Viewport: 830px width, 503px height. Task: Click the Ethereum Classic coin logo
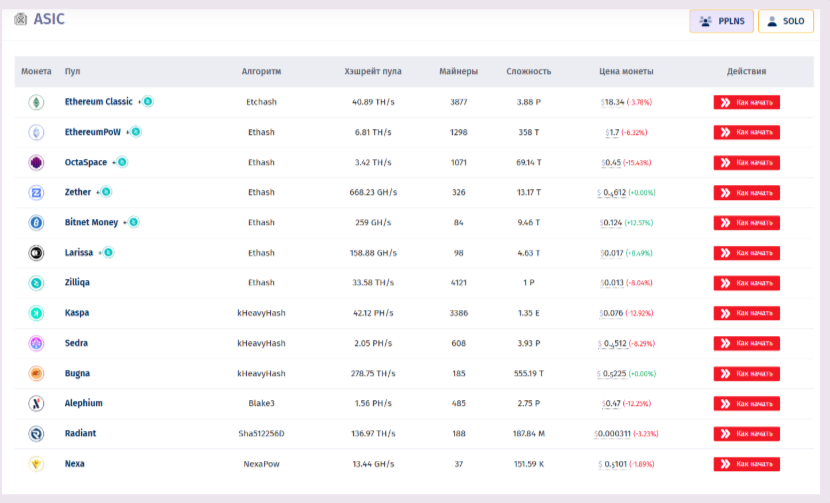(x=36, y=102)
